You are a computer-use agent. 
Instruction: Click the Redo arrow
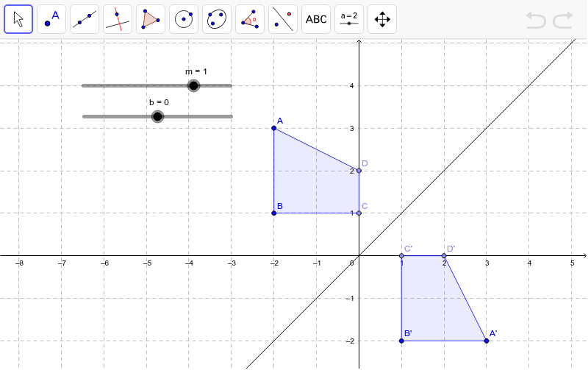(563, 20)
